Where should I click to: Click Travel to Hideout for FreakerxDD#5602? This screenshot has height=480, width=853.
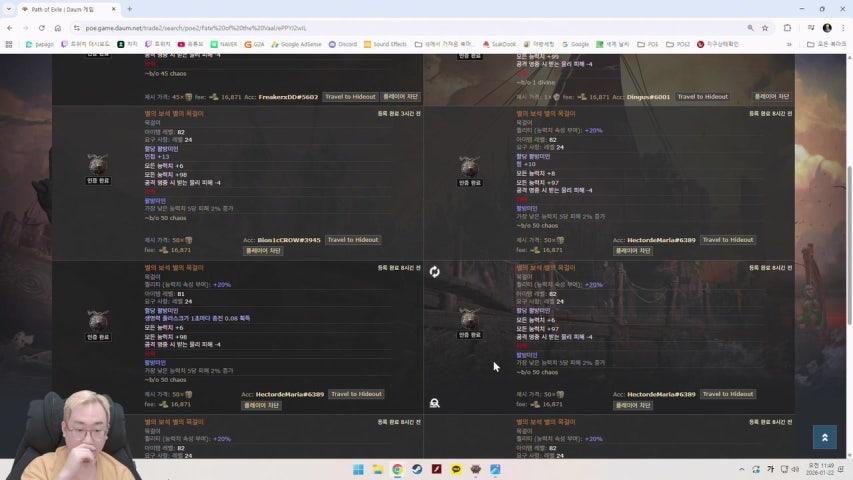point(350,96)
